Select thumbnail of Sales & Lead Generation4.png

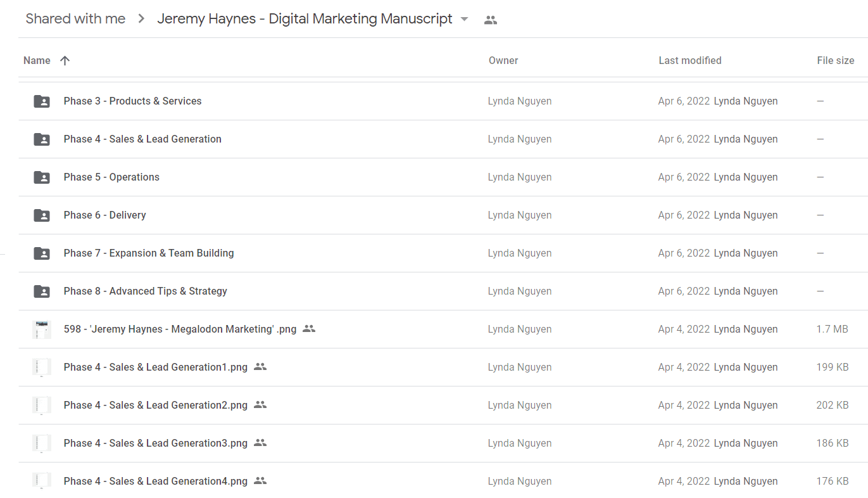42,482
